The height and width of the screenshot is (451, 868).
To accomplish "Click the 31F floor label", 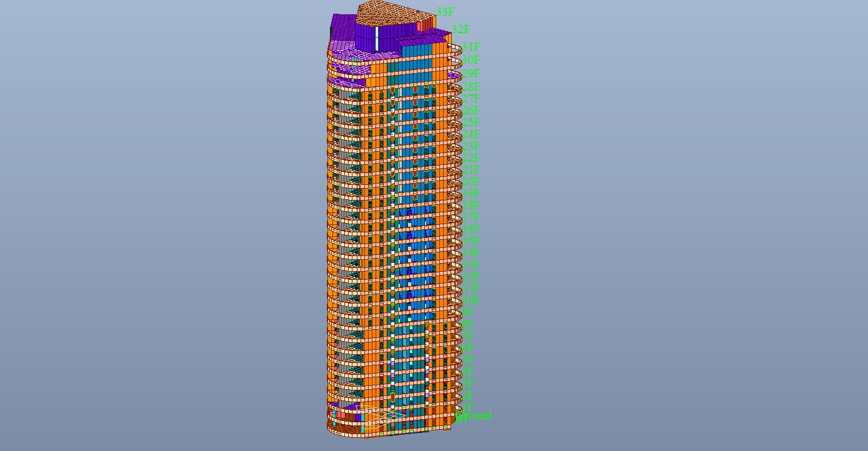I will 471,47.
